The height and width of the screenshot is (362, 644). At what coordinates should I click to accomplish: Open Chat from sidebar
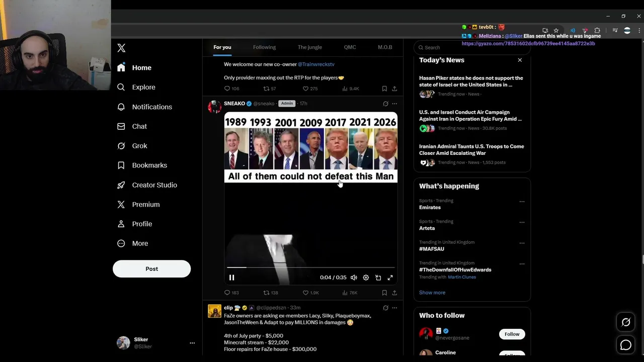(x=132, y=126)
